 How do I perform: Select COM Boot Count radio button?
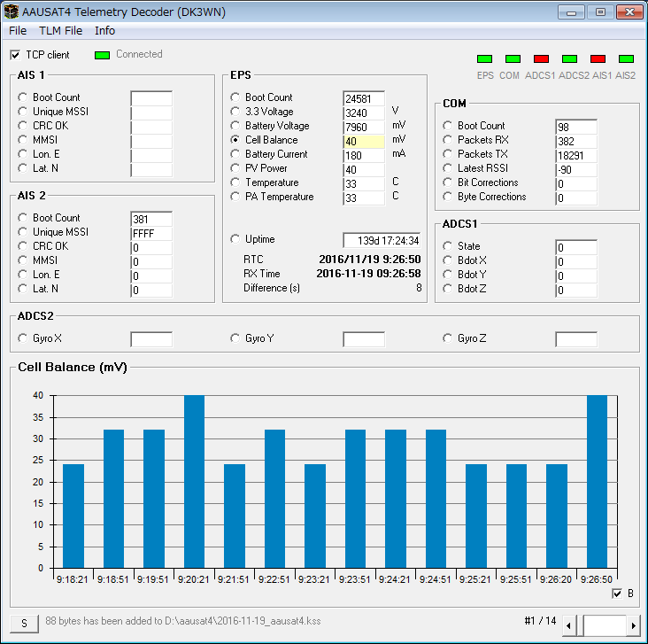[x=448, y=125]
